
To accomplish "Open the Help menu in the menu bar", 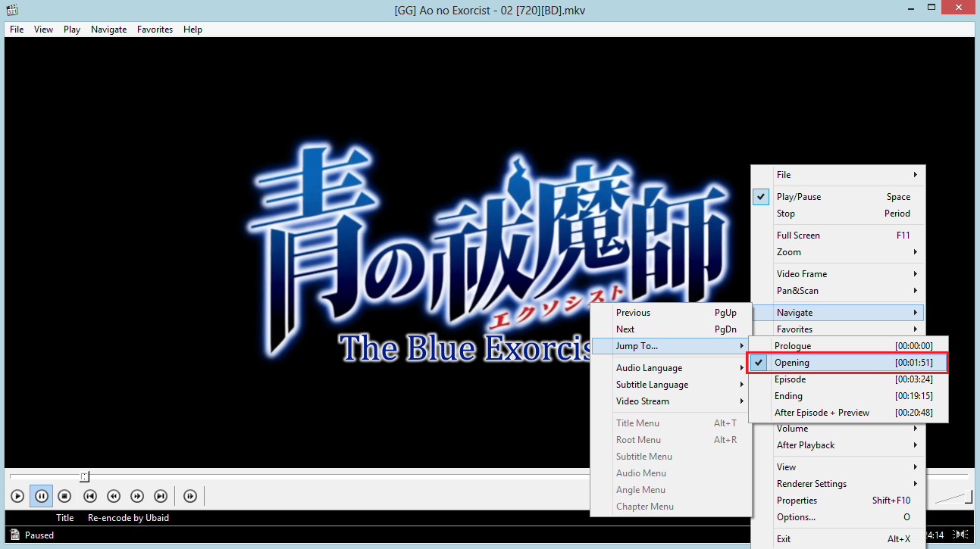I will click(x=193, y=30).
